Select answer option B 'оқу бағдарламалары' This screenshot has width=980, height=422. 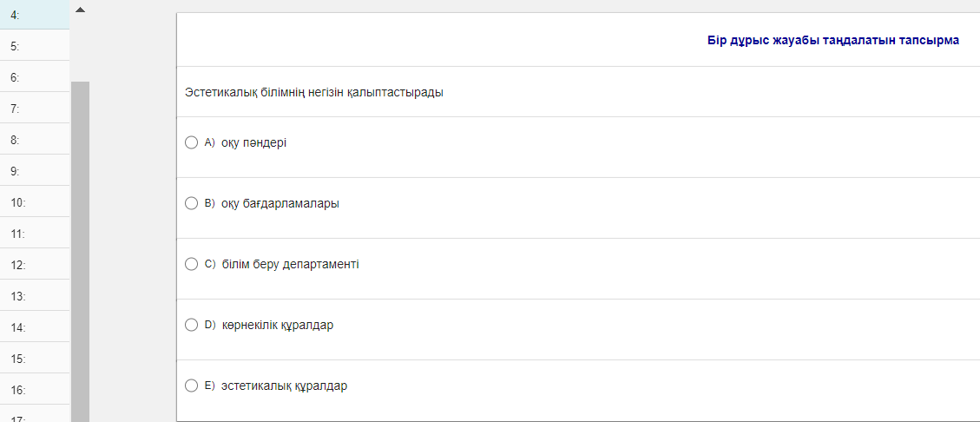click(x=192, y=203)
